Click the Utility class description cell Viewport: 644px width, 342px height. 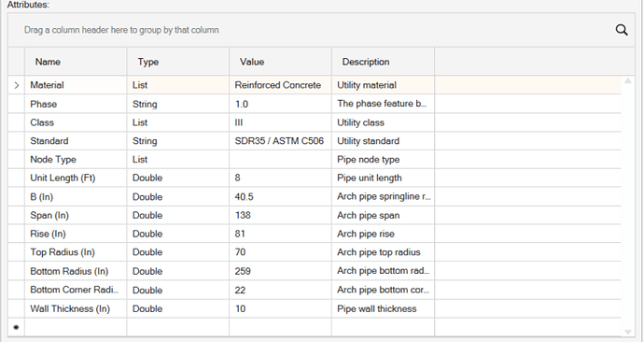[383, 122]
